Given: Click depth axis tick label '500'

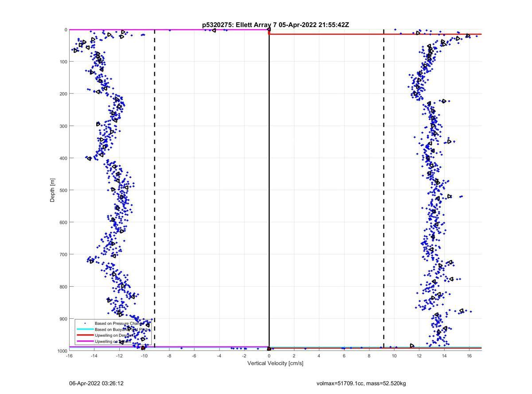Looking at the screenshot, I should tap(63, 190).
